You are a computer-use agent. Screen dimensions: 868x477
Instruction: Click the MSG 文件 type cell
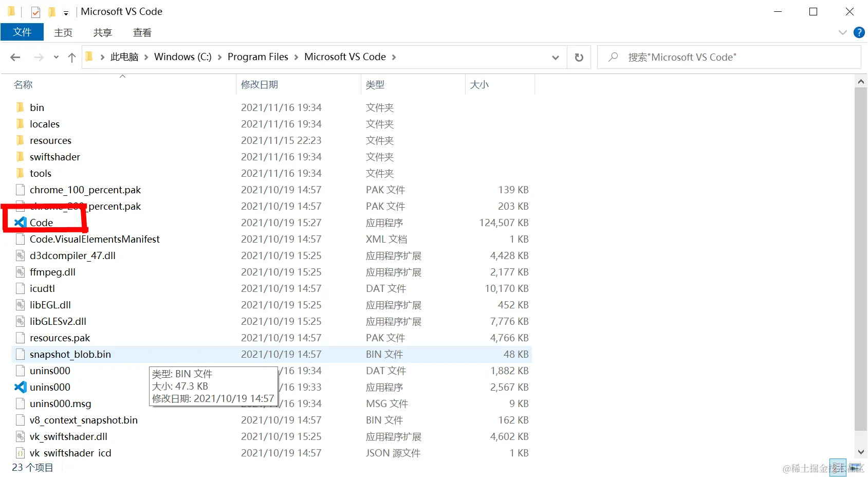(386, 403)
